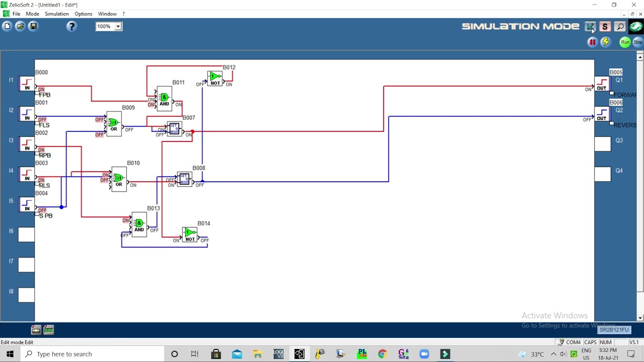Select the B011 AND gate
644x362 pixels.
click(164, 99)
